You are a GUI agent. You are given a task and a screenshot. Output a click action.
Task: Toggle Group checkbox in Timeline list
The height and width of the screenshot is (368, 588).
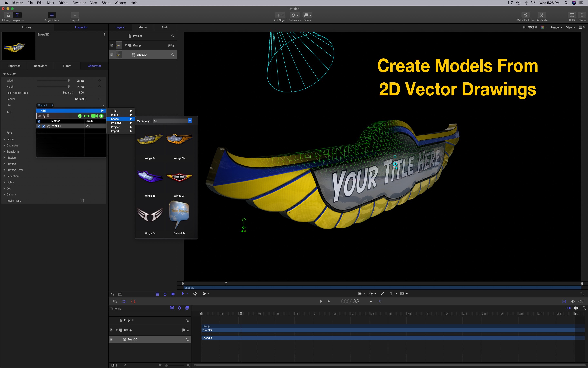111,330
